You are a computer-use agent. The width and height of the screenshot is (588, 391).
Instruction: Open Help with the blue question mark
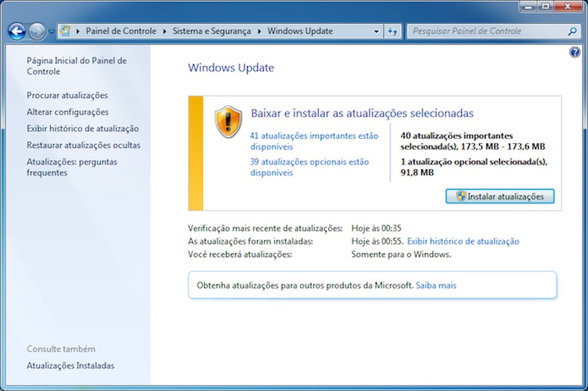coord(574,52)
